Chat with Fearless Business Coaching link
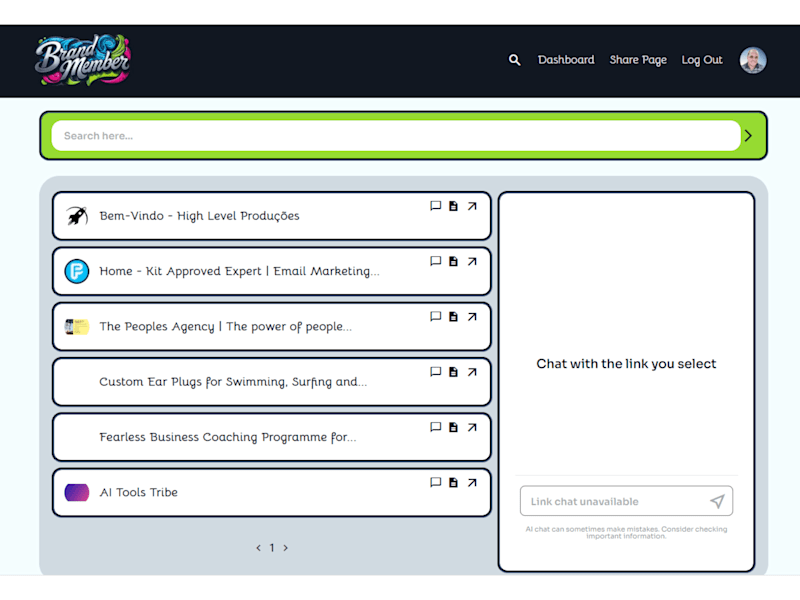The height and width of the screenshot is (600, 800). coord(435,427)
